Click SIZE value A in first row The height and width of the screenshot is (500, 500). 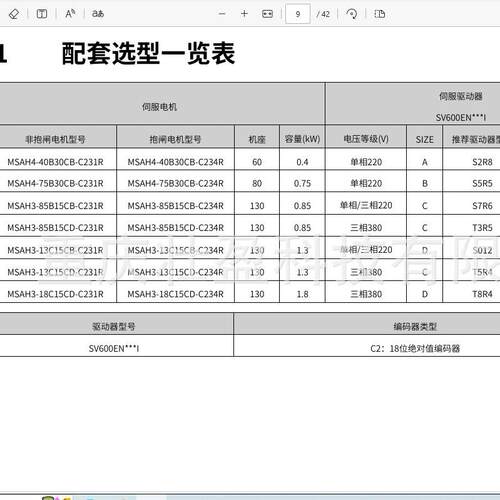click(425, 162)
